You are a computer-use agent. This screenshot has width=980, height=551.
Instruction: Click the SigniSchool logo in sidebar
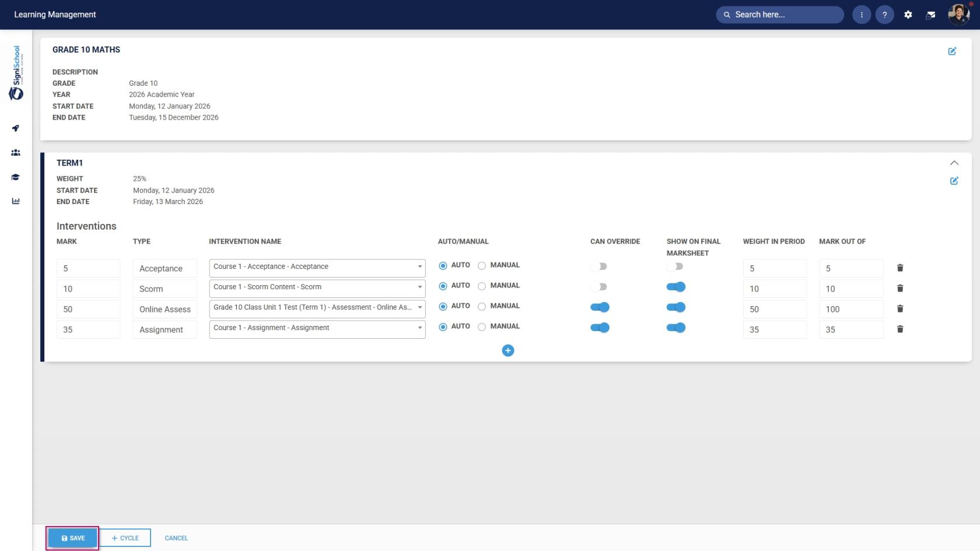16,73
